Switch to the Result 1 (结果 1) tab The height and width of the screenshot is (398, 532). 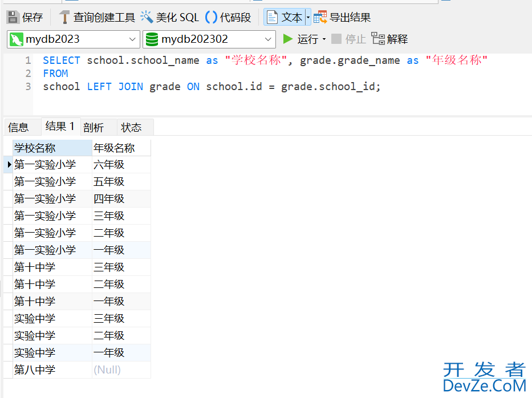61,127
